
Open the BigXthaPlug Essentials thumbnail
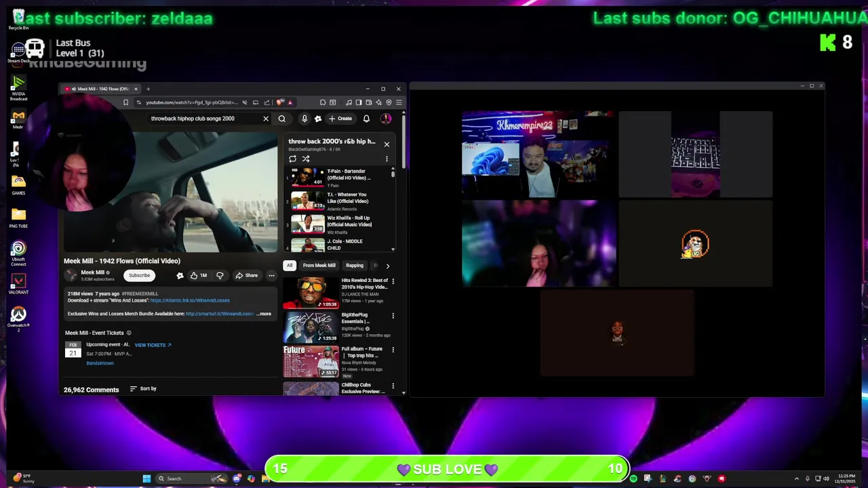pos(311,327)
